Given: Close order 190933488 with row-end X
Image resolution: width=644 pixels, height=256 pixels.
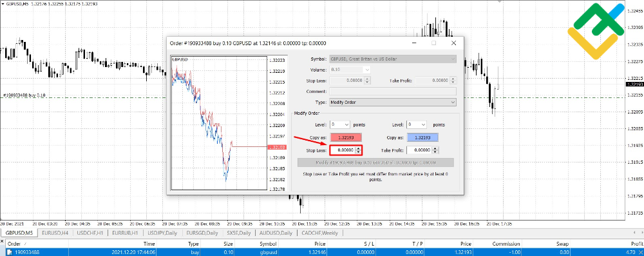Looking at the screenshot, I should click(641, 252).
